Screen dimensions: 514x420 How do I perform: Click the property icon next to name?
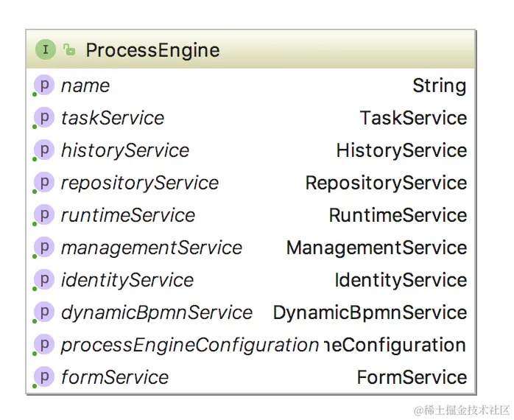(44, 85)
